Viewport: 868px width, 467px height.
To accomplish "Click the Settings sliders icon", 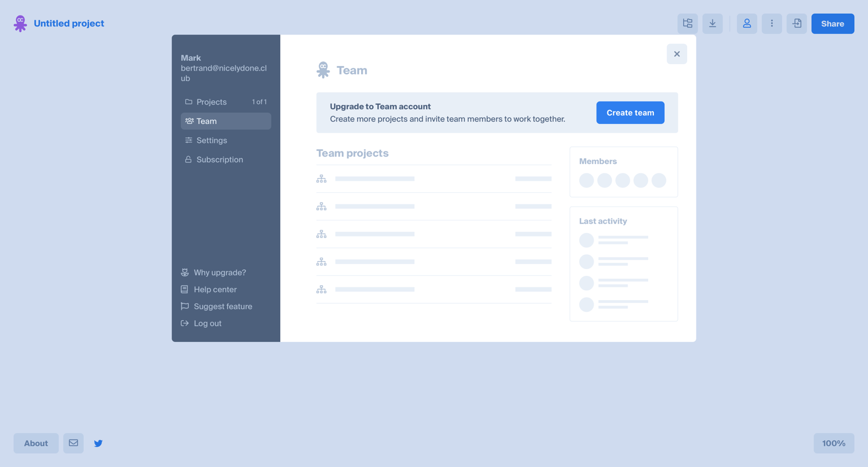I will click(x=188, y=140).
